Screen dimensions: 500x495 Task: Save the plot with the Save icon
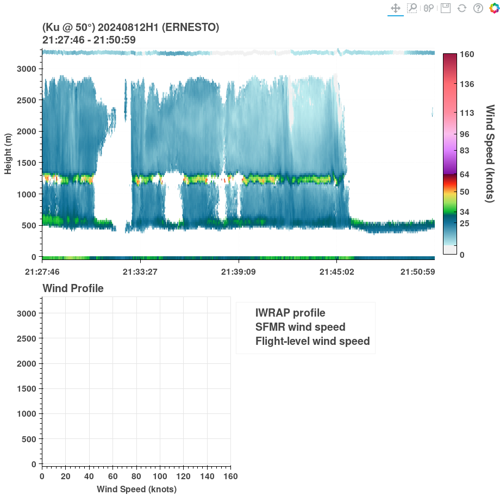click(x=445, y=8)
